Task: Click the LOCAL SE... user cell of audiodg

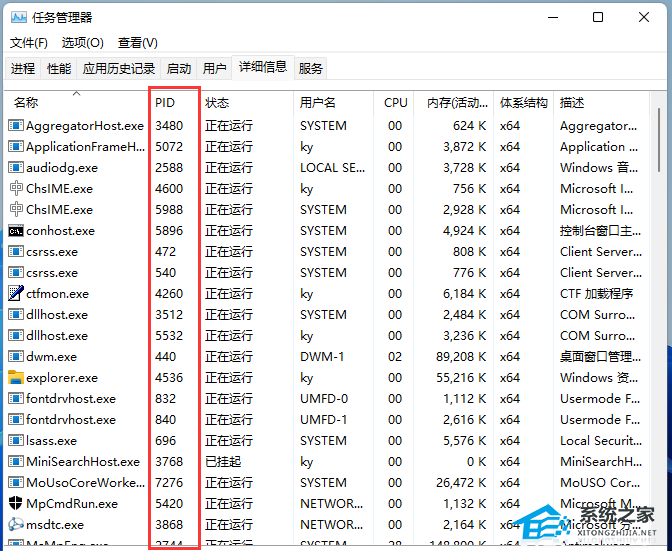Action: point(333,168)
